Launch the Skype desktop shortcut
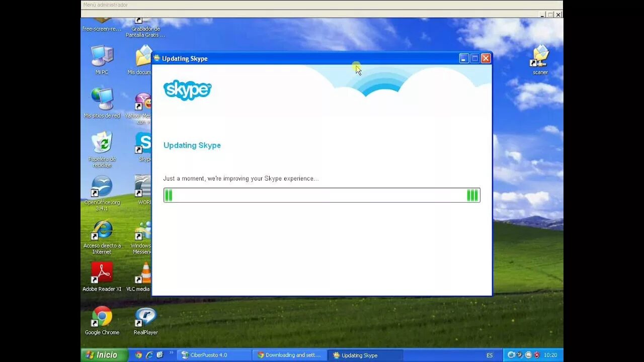Viewport: 644px width, 362px height. 144,146
